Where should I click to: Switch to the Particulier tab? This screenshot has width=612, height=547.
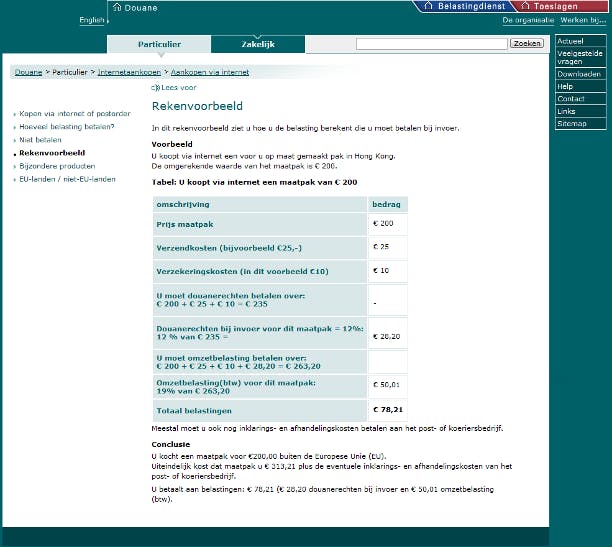coord(159,44)
